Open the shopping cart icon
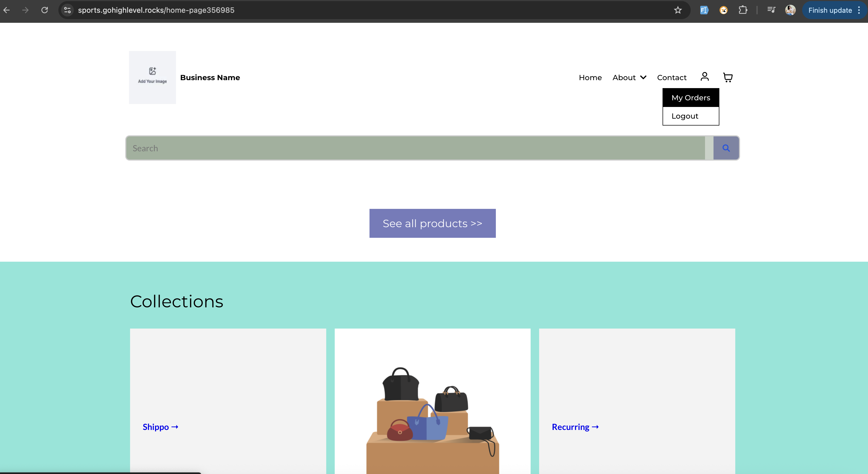This screenshot has height=474, width=868. pyautogui.click(x=728, y=77)
